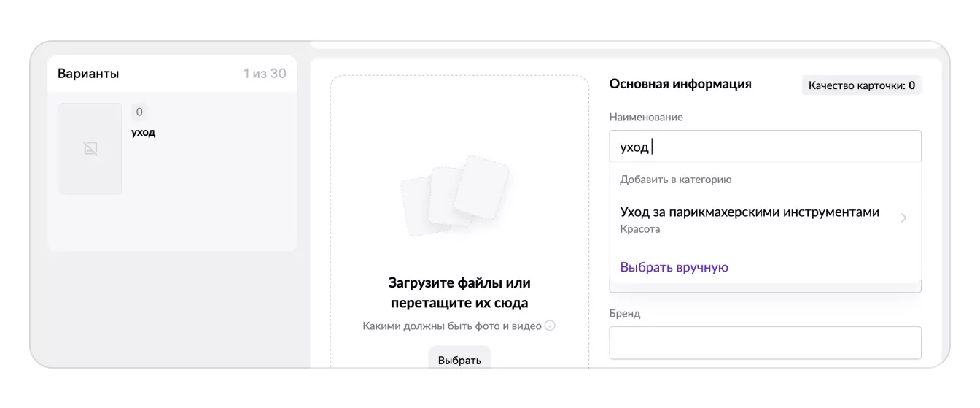The height and width of the screenshot is (408, 980).
Task: Click "Красота" parent category subtext
Action: pos(639,229)
